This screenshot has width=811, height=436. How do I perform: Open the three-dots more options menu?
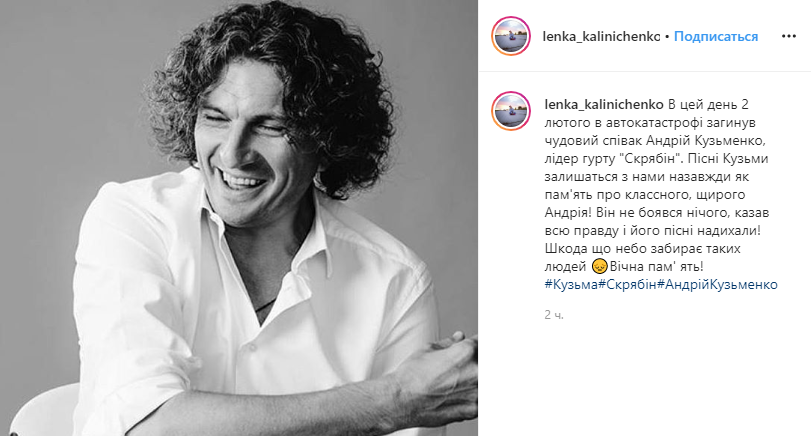[788, 36]
